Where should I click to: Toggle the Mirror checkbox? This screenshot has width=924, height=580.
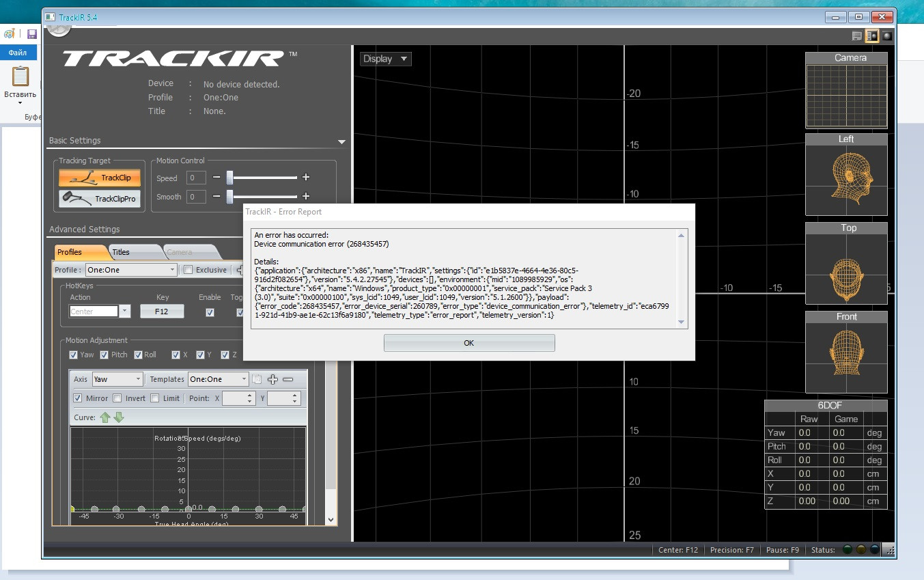click(x=77, y=398)
